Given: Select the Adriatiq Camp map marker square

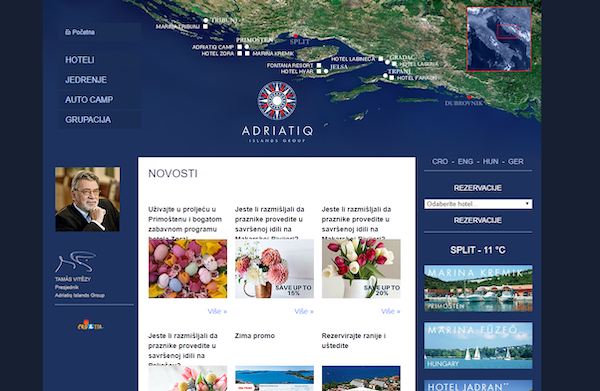Looking at the screenshot, I should click(x=240, y=47).
